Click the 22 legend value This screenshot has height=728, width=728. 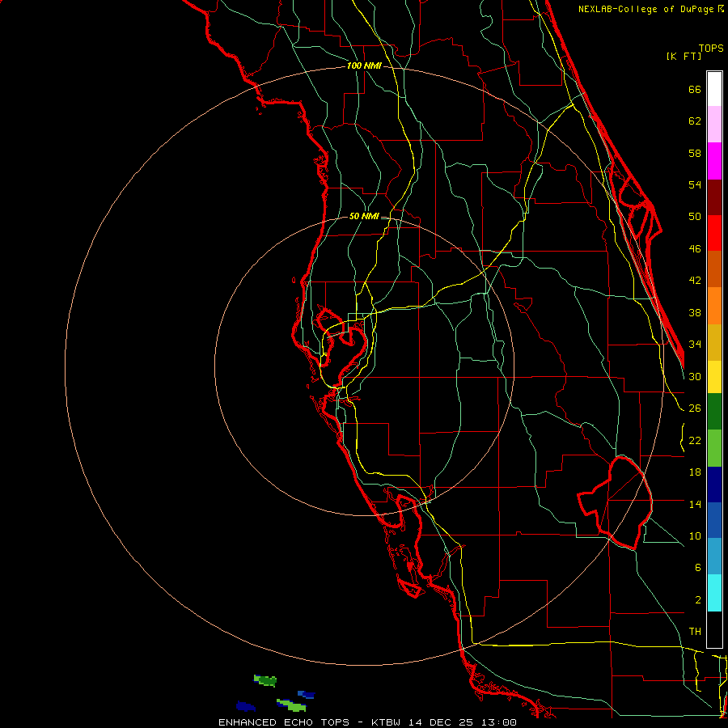695,440
